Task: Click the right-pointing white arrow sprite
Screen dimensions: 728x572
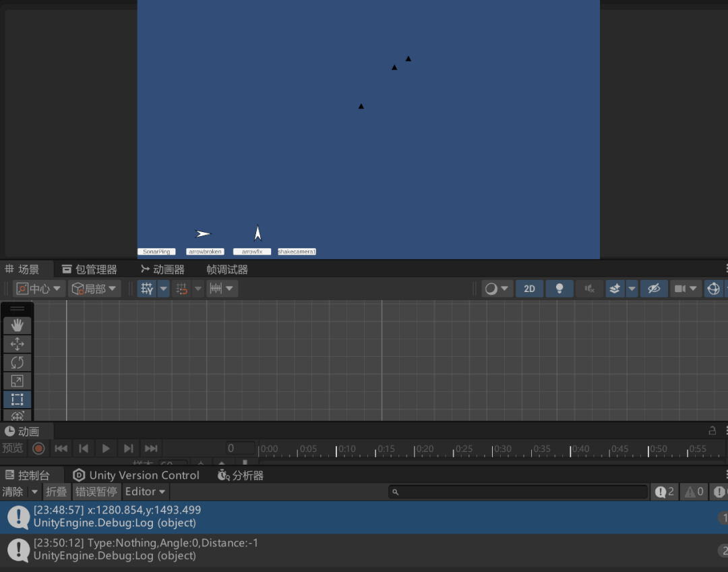Action: (x=203, y=234)
